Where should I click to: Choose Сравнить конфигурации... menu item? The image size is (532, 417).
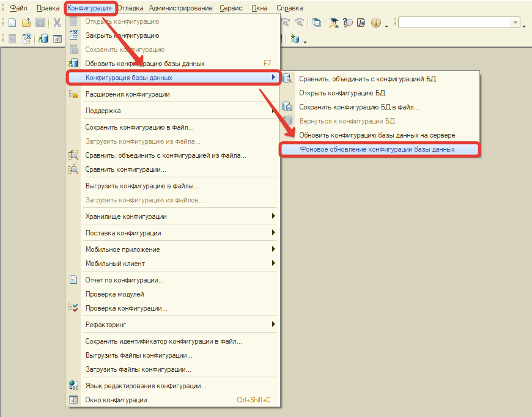[173, 169]
